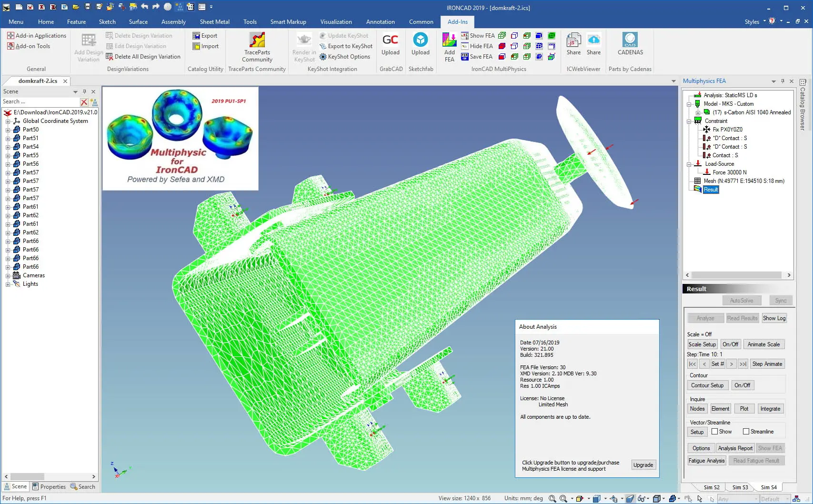This screenshot has height=504, width=813.
Task: Expand Cameras tree node
Action: [8, 275]
